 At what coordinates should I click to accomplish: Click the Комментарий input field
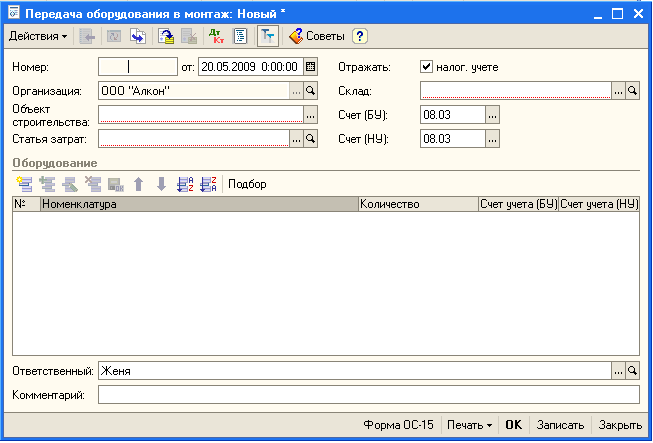coord(369,395)
